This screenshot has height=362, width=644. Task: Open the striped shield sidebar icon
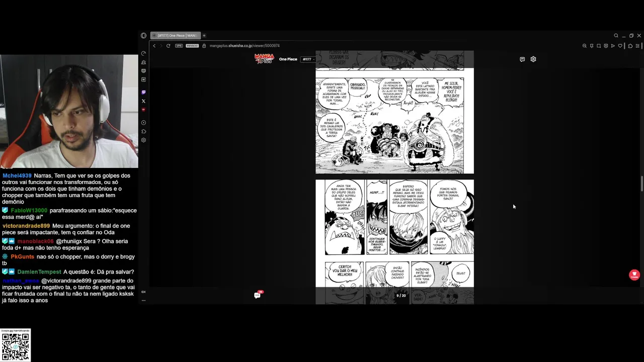click(x=143, y=71)
